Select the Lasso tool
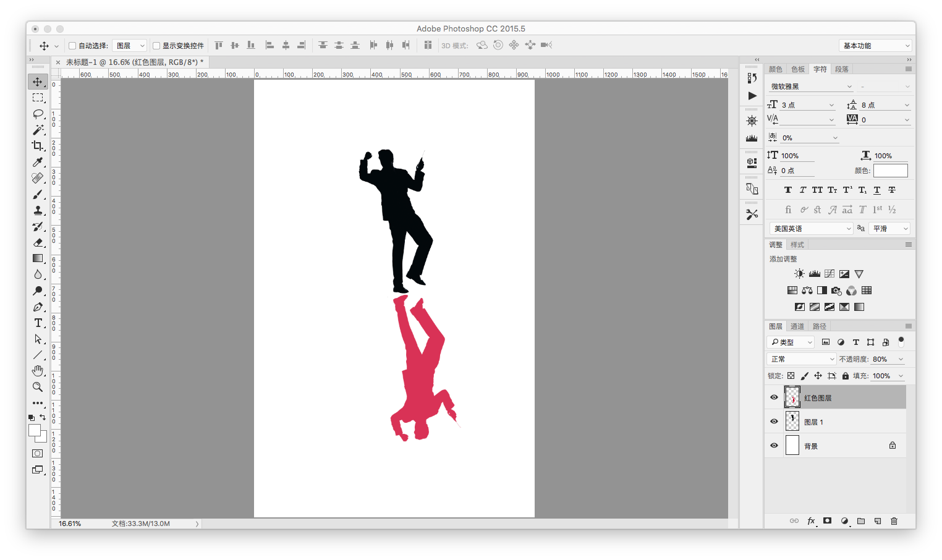942x560 pixels. [x=38, y=114]
